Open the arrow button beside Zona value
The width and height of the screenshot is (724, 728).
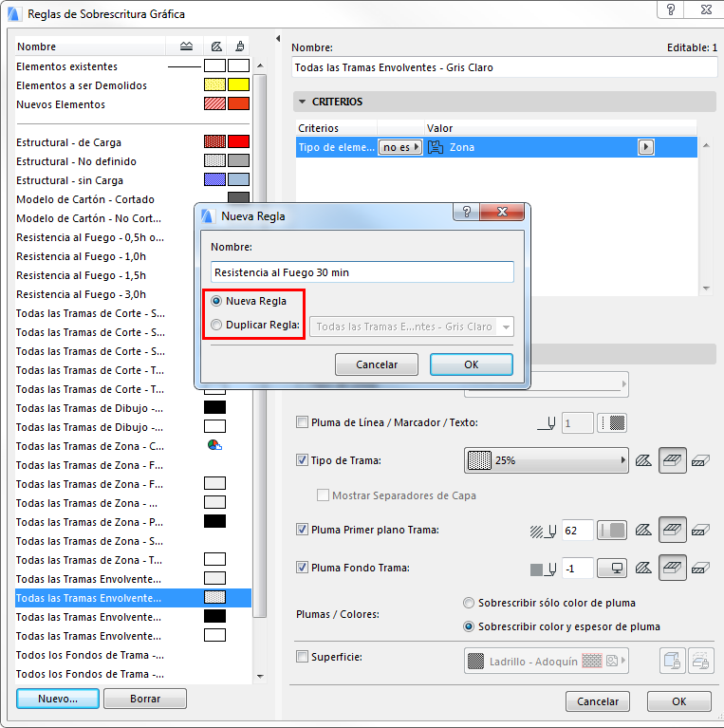tap(646, 147)
